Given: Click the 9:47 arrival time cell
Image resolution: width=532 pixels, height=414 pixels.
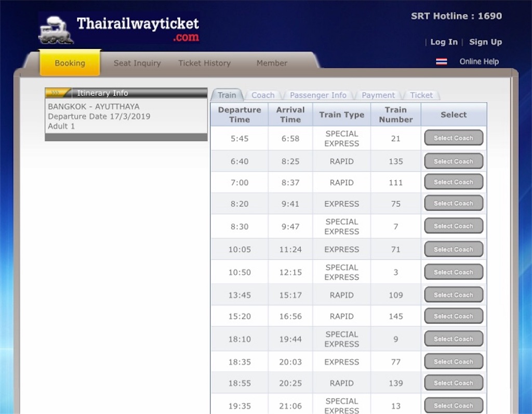Looking at the screenshot, I should tap(290, 227).
